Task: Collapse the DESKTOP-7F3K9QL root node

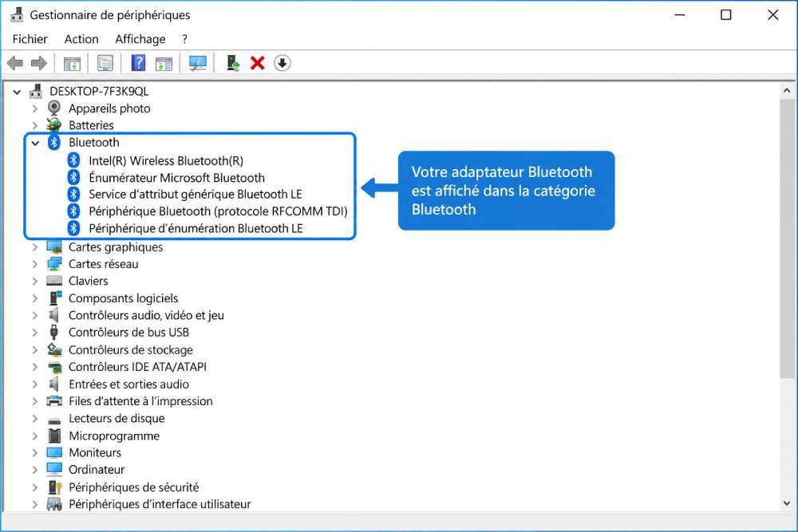Action: tap(17, 92)
